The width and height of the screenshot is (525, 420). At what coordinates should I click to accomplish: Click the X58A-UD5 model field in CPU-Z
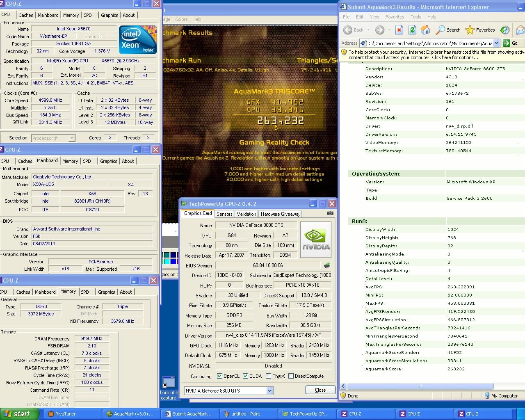click(x=70, y=185)
